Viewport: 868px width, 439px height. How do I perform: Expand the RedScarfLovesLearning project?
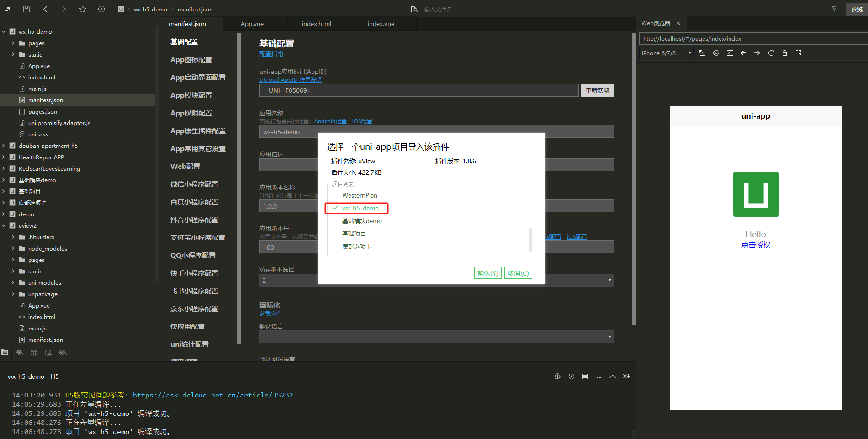pyautogui.click(x=4, y=168)
